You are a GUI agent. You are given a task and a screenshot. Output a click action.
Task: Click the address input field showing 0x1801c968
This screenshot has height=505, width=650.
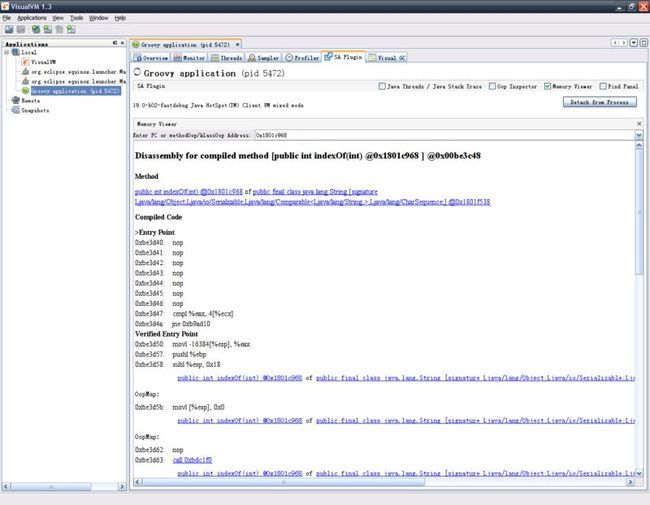(444, 135)
